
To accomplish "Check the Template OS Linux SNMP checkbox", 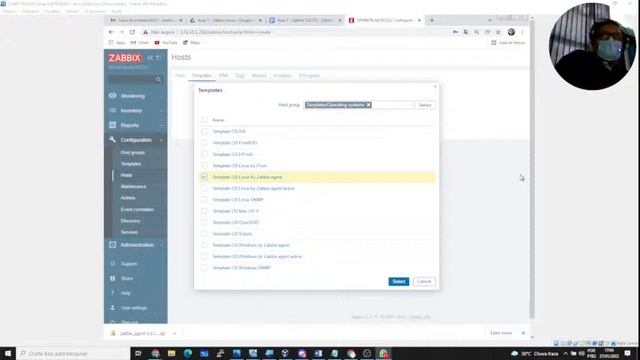I will 204,200.
